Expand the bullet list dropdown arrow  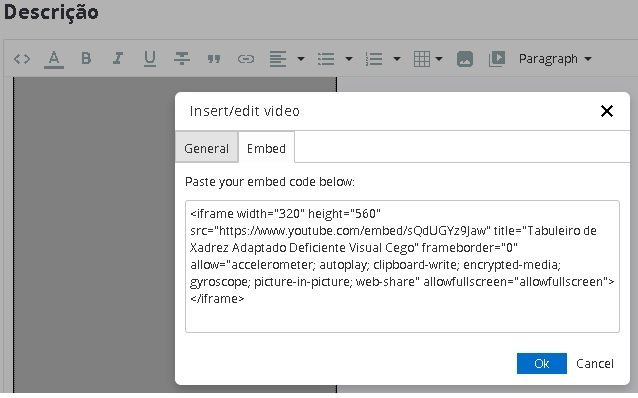(x=349, y=59)
